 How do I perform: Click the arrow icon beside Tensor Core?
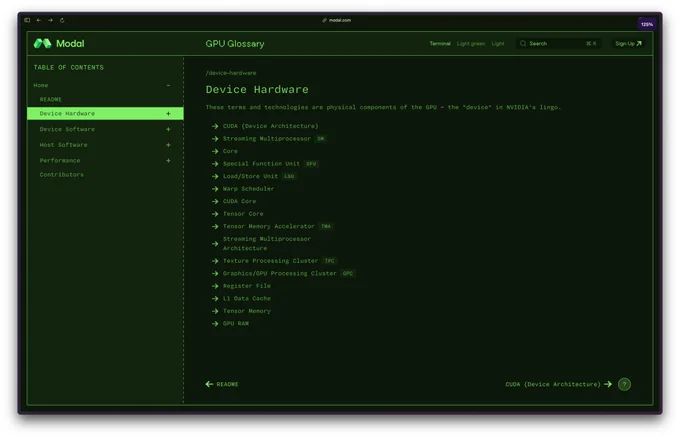coord(215,214)
